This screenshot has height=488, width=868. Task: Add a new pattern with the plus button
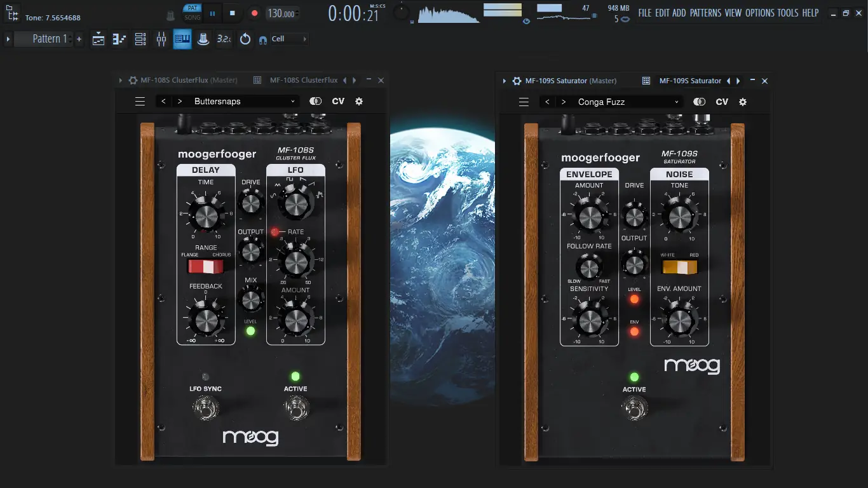(x=79, y=39)
